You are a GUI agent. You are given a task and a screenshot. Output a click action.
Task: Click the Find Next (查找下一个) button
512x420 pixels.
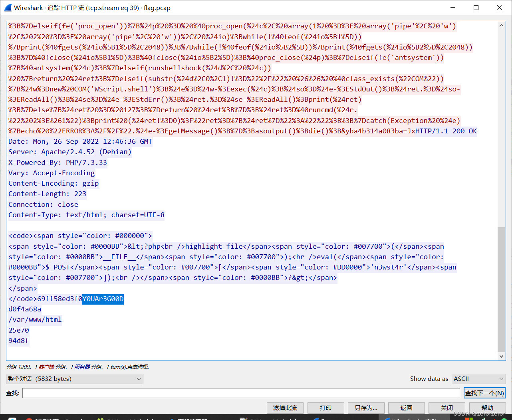pyautogui.click(x=484, y=393)
